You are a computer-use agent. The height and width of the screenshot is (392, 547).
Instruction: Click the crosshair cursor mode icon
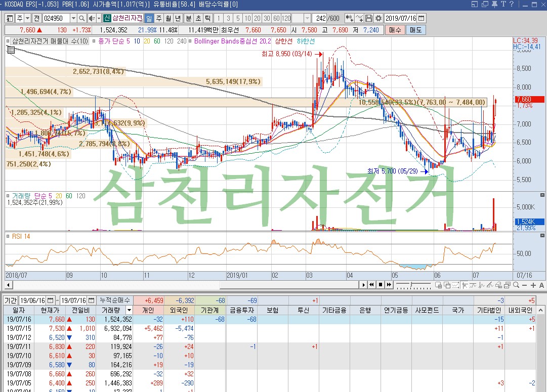(465, 285)
